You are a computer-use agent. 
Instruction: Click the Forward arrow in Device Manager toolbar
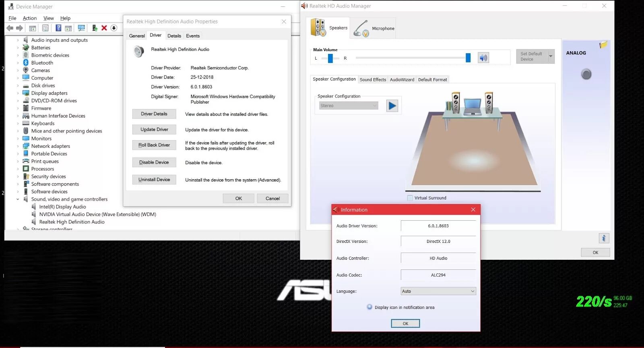coord(19,28)
